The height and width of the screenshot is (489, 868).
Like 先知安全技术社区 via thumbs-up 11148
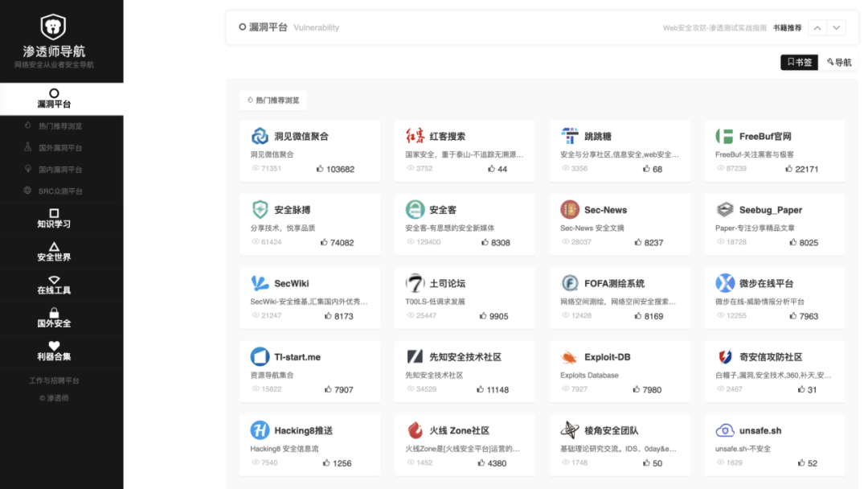[x=493, y=390]
